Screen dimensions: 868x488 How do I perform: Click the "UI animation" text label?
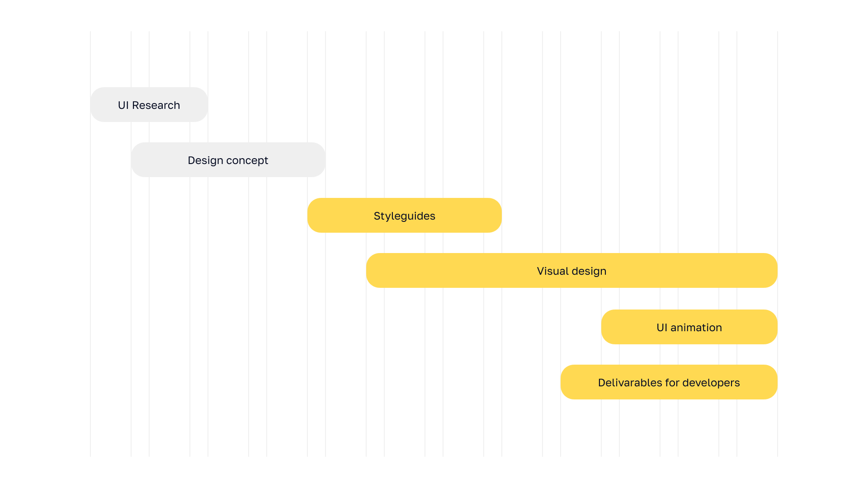[689, 328]
